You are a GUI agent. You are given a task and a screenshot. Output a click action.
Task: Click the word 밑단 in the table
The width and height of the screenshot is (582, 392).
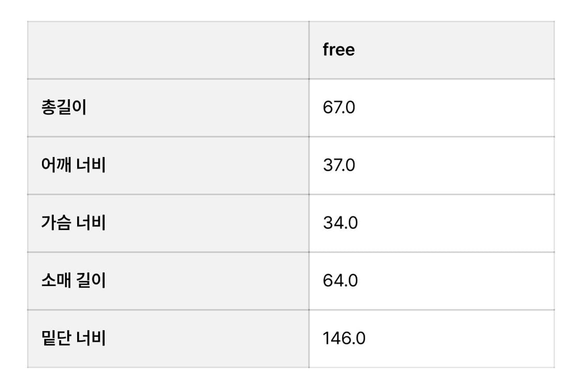point(55,339)
